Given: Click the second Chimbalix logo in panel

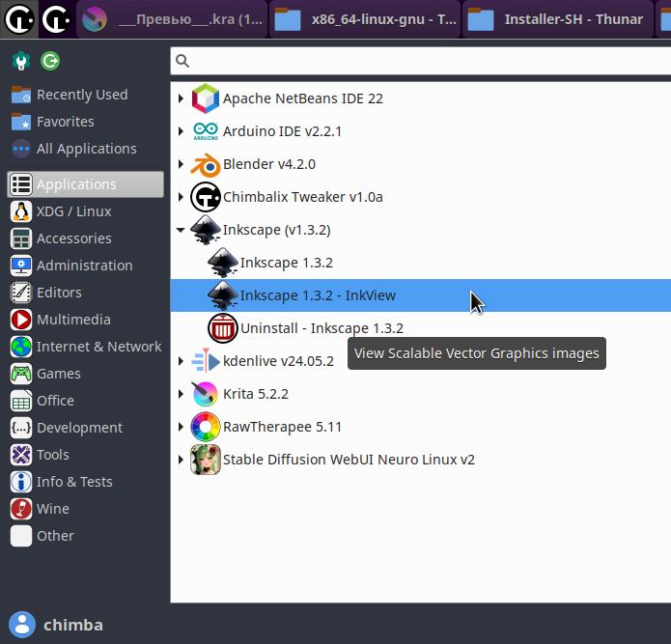Looking at the screenshot, I should [57, 19].
